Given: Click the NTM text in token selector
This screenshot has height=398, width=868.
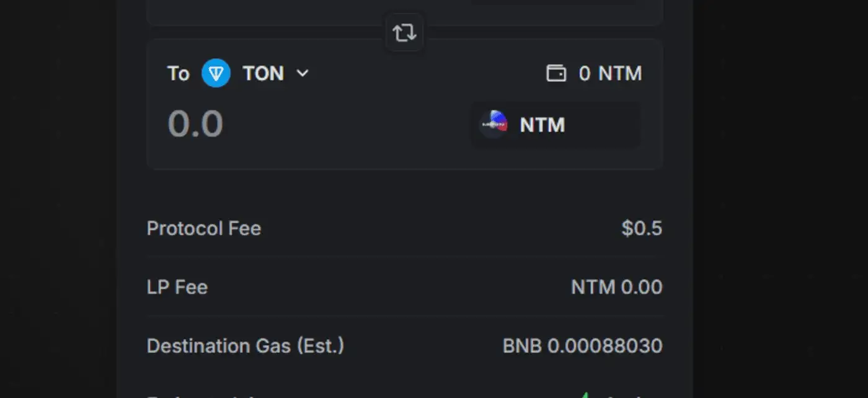Looking at the screenshot, I should (x=542, y=125).
